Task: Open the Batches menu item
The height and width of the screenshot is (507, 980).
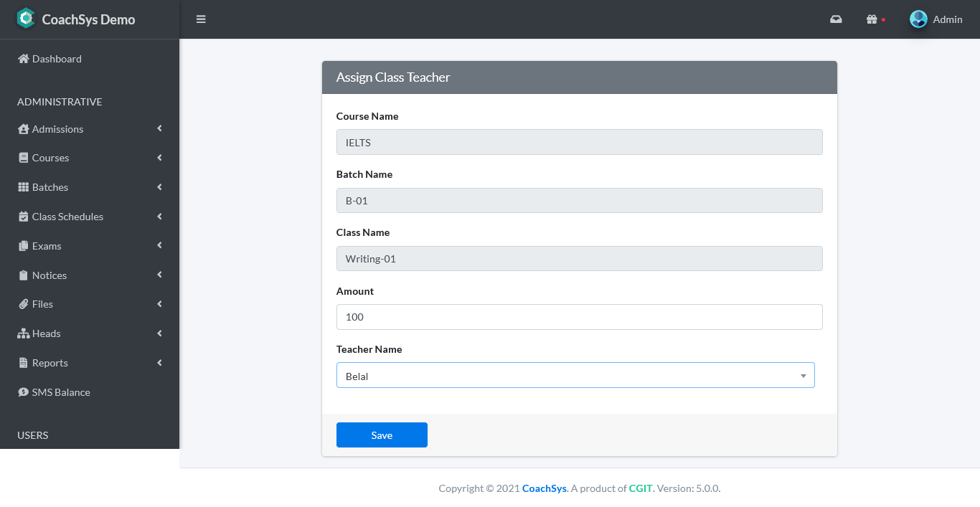Action: [x=50, y=187]
